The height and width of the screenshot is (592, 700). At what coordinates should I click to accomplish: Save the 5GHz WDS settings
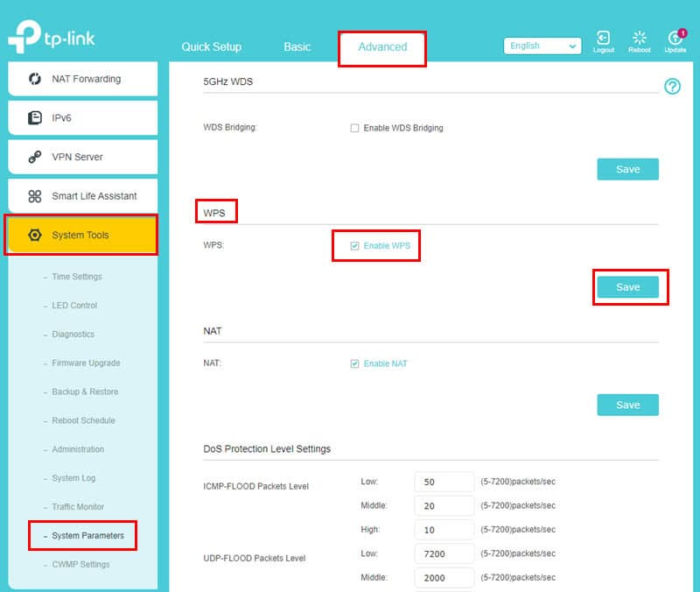(627, 169)
